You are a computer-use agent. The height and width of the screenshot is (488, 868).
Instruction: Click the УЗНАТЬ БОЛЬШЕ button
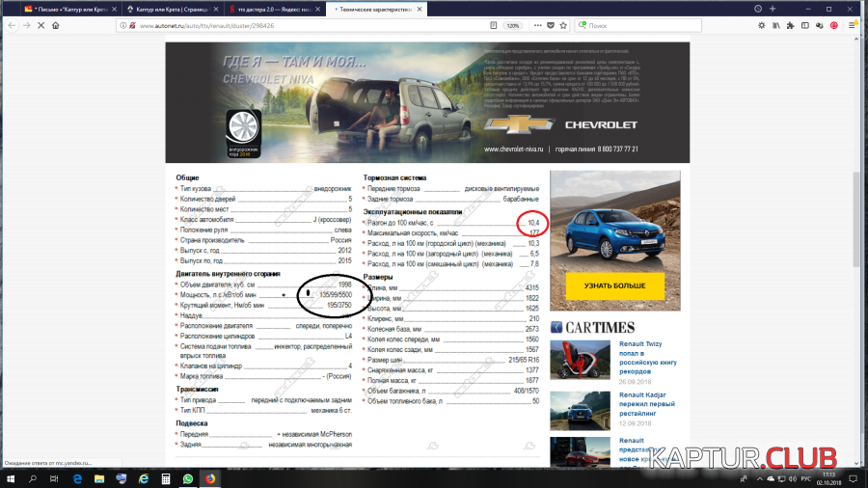tap(615, 286)
